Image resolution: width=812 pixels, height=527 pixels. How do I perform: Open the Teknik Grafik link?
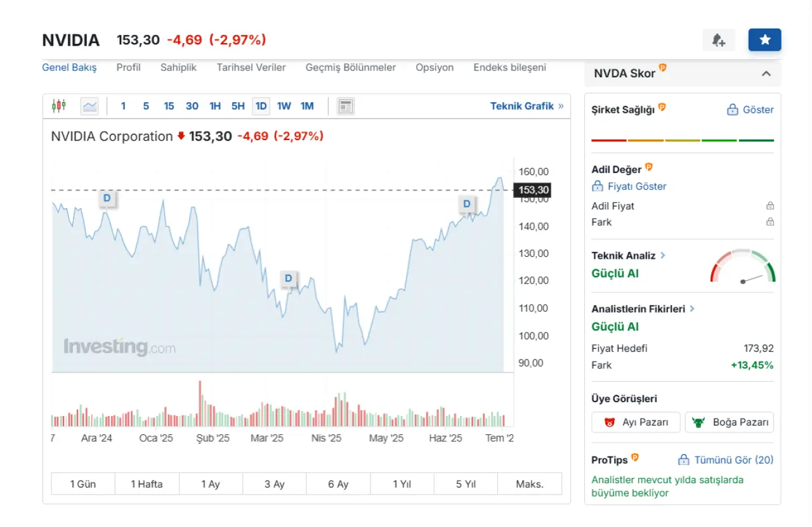coord(526,106)
